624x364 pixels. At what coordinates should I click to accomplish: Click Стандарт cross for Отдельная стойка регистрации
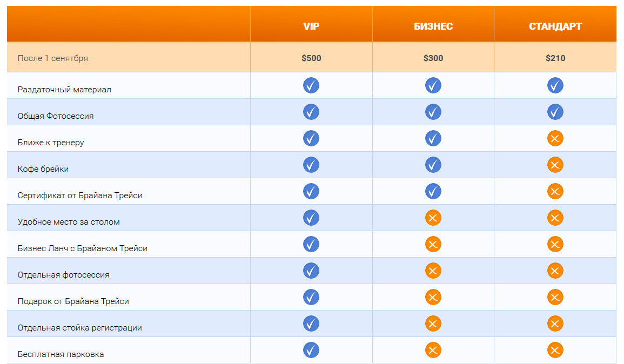pyautogui.click(x=555, y=323)
